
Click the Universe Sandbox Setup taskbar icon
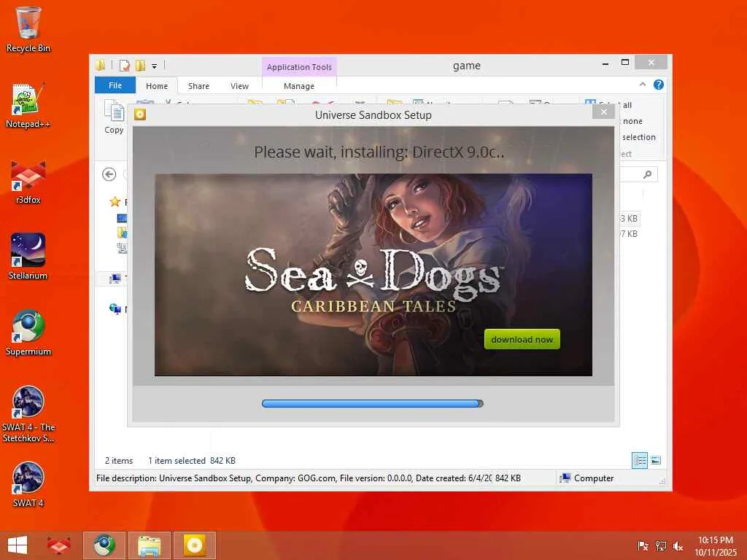(194, 545)
